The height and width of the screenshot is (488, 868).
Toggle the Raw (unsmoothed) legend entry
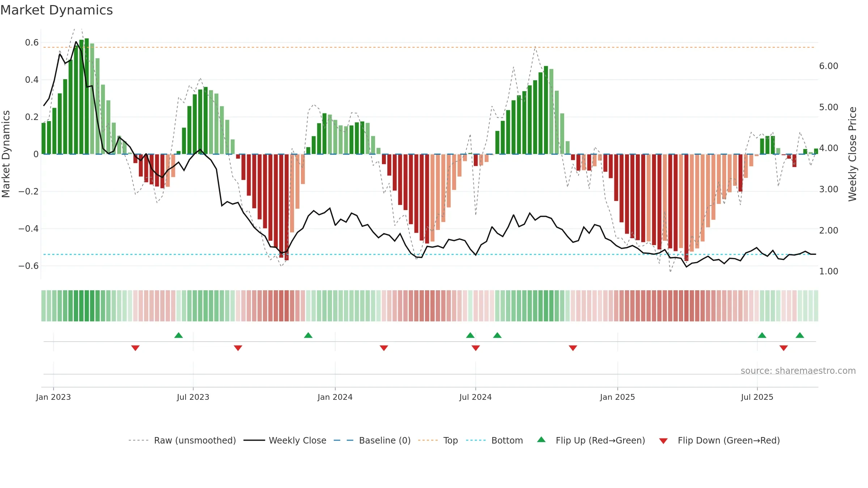point(182,440)
